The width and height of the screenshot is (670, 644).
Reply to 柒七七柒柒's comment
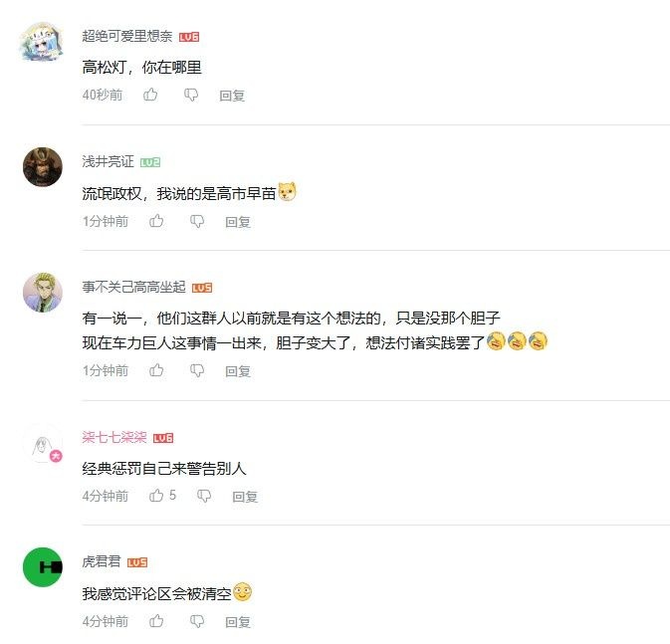[245, 496]
